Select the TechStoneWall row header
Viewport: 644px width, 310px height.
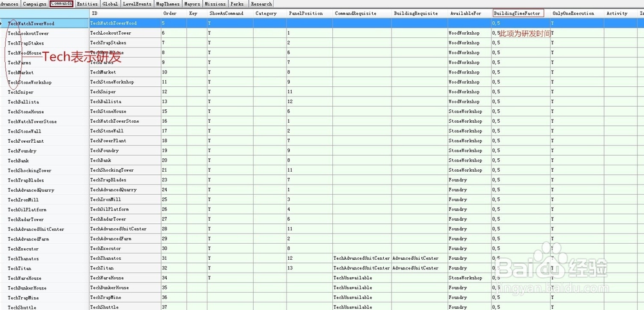pyautogui.click(x=44, y=131)
